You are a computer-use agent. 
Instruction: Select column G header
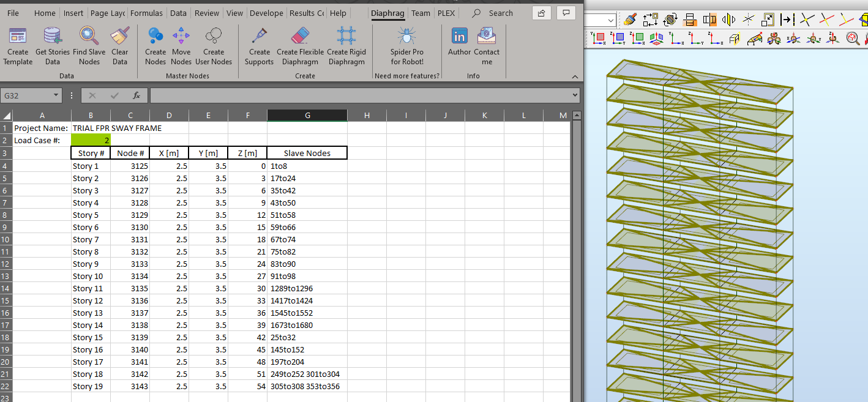(307, 115)
